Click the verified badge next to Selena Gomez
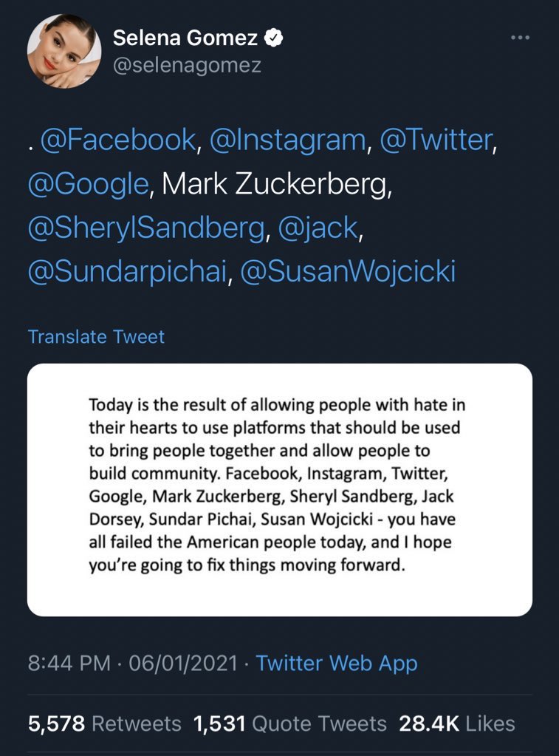This screenshot has height=756, width=559. click(274, 38)
